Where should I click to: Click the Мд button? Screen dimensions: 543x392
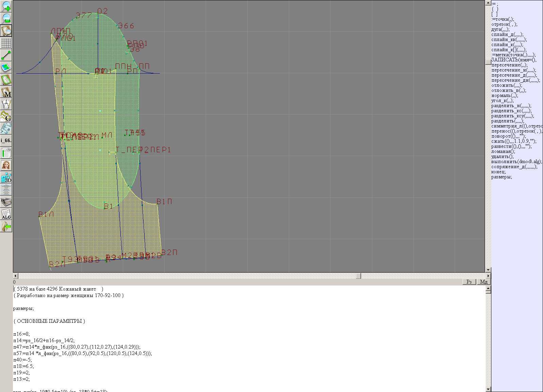484,282
